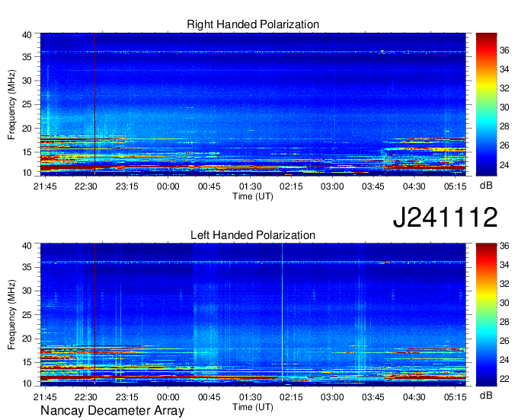Click the 20 MHz tick on the Left Handed axis

click(x=27, y=339)
